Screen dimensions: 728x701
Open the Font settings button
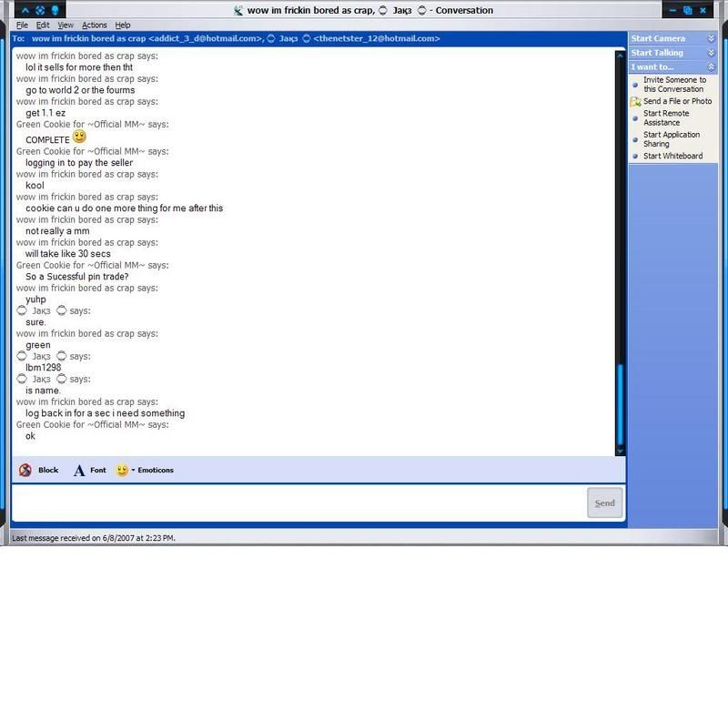click(89, 470)
